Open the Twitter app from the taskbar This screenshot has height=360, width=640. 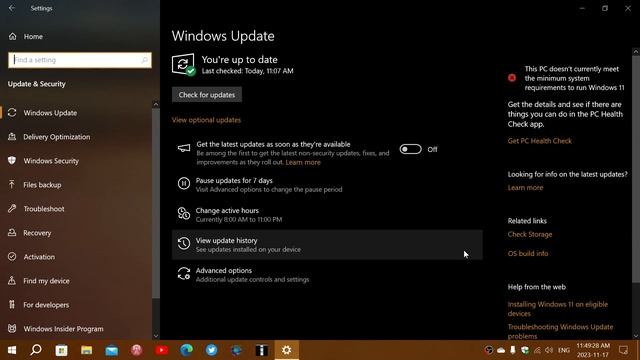[211, 350]
